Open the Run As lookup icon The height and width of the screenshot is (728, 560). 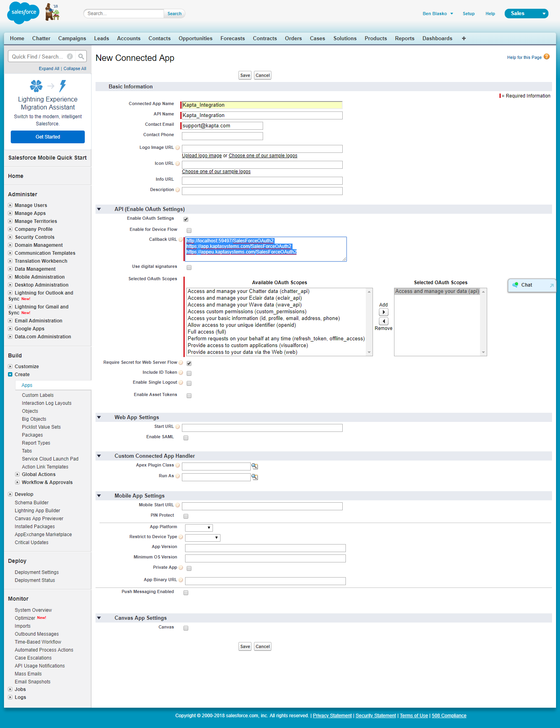(255, 477)
